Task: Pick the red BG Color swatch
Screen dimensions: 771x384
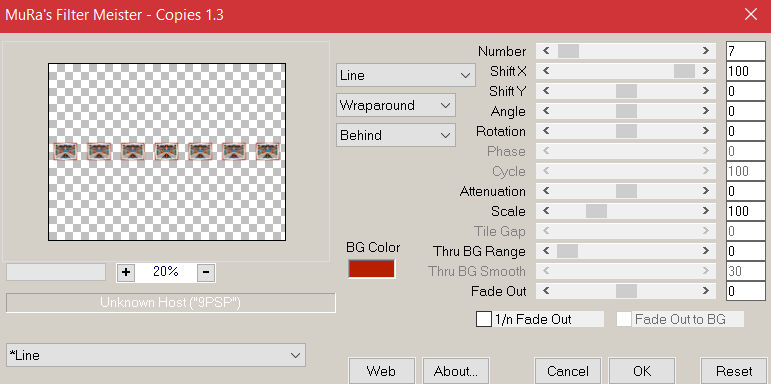Action: 371,268
